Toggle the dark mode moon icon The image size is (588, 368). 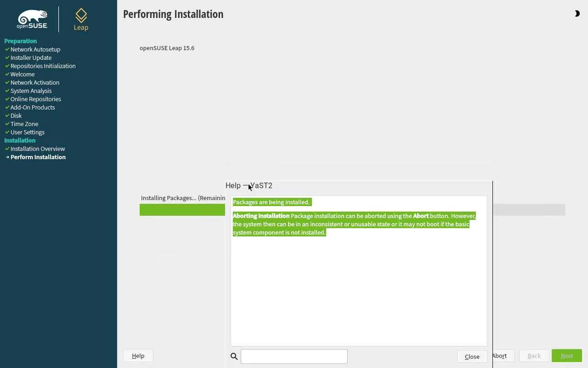coord(577,14)
